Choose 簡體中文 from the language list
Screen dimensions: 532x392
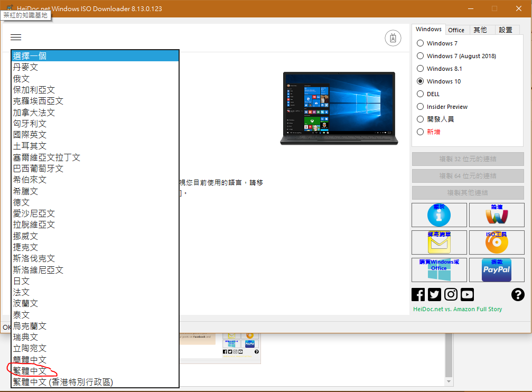pyautogui.click(x=95, y=360)
